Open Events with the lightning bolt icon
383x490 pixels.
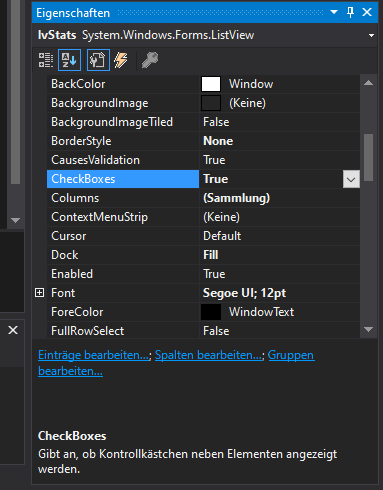point(121,60)
